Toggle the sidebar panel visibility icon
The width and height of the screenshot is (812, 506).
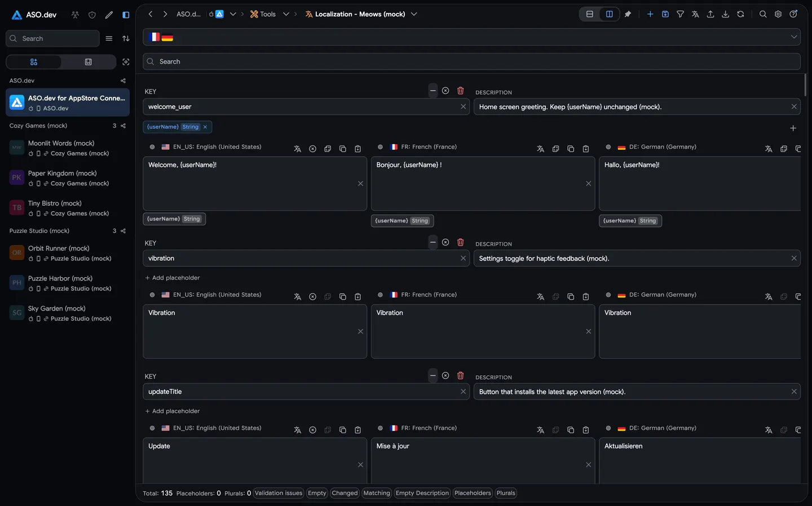click(x=126, y=15)
